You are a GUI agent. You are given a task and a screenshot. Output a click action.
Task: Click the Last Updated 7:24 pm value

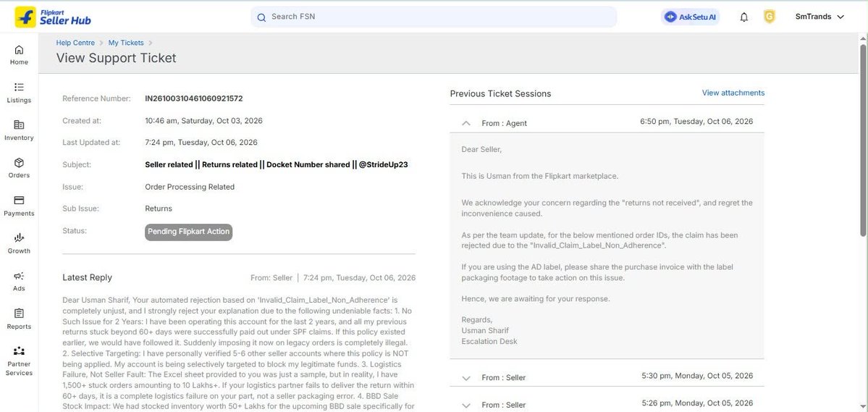(x=201, y=143)
